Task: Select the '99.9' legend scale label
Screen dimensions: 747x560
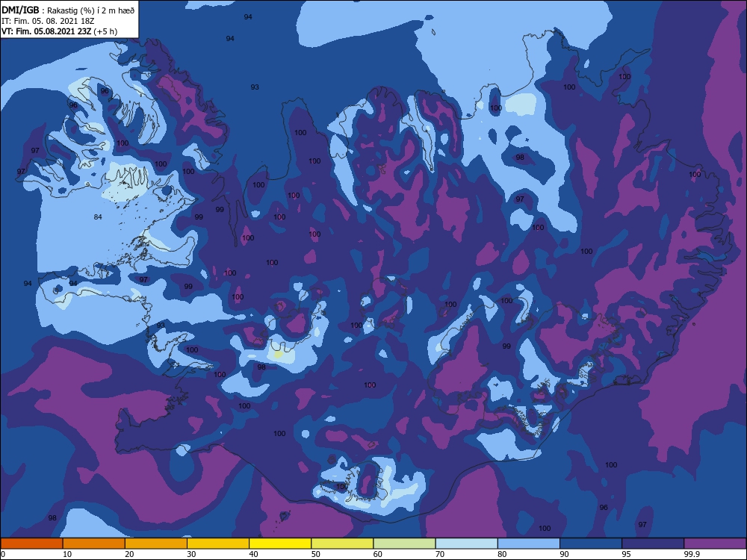Action: point(691,554)
